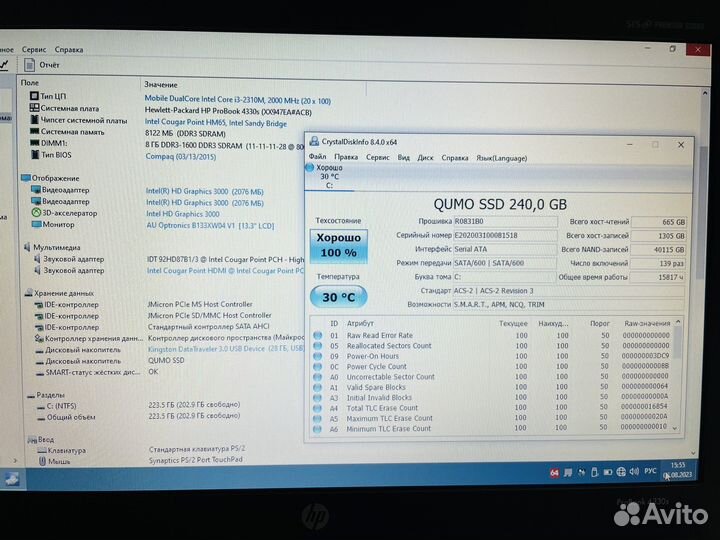The height and width of the screenshot is (540, 720).
Task: Select the Монитор row icon
Action: pos(36,224)
